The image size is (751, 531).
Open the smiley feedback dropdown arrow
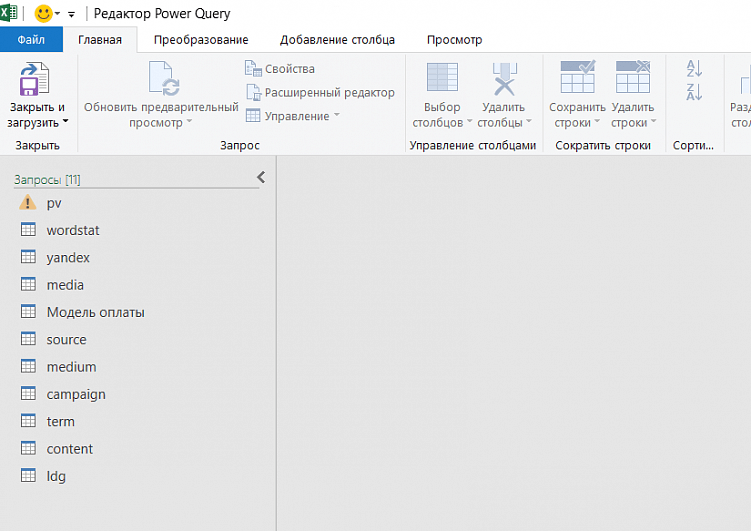coord(57,13)
